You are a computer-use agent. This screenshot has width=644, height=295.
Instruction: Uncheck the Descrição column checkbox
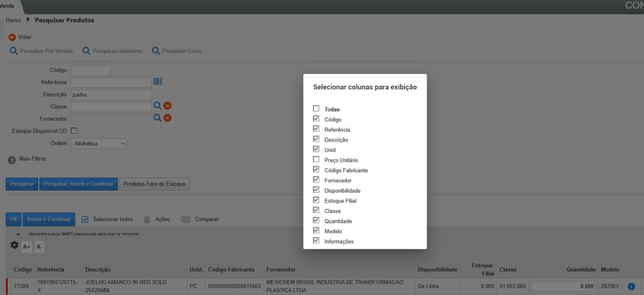[x=316, y=139]
